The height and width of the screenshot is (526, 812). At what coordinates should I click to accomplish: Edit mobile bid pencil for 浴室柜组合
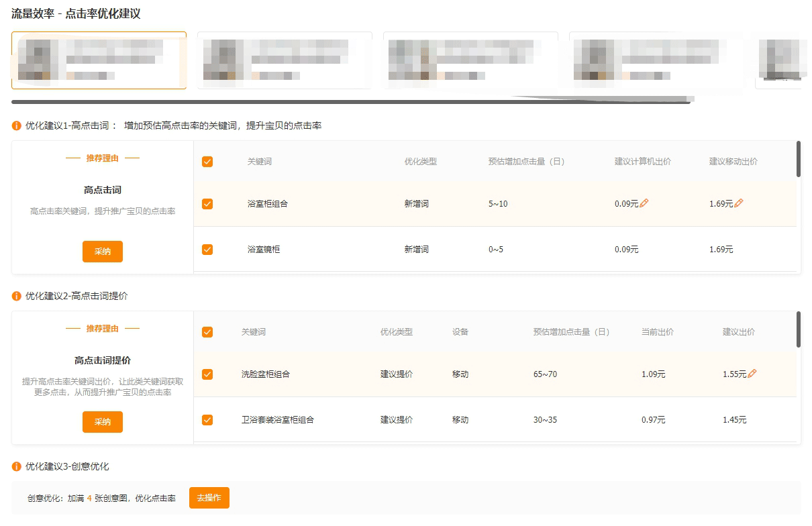pos(739,203)
